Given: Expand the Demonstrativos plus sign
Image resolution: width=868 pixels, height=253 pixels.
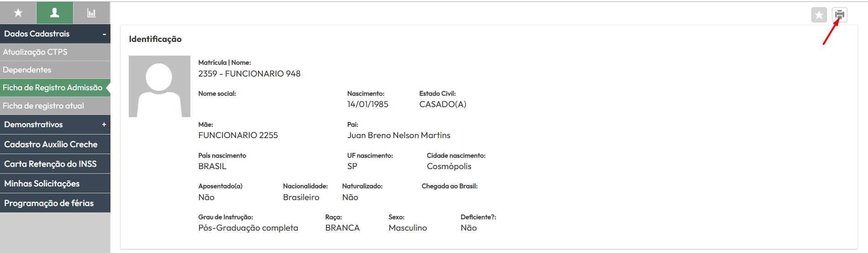Looking at the screenshot, I should point(104,124).
